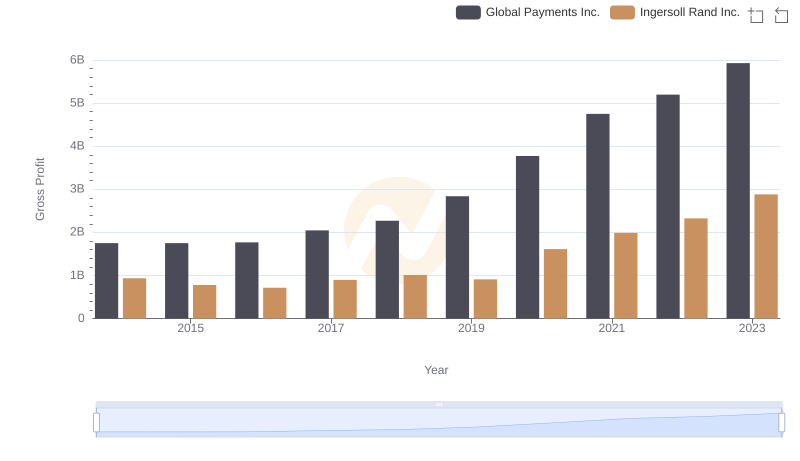Select the 2014 Ingersoll Rand bar
800x461 pixels.
pyautogui.click(x=135, y=298)
